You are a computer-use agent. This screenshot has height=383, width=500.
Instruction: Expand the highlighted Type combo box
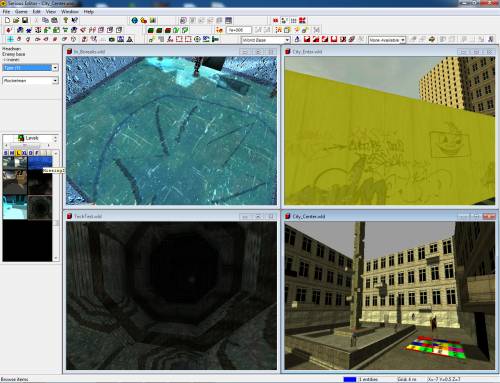[x=30, y=67]
